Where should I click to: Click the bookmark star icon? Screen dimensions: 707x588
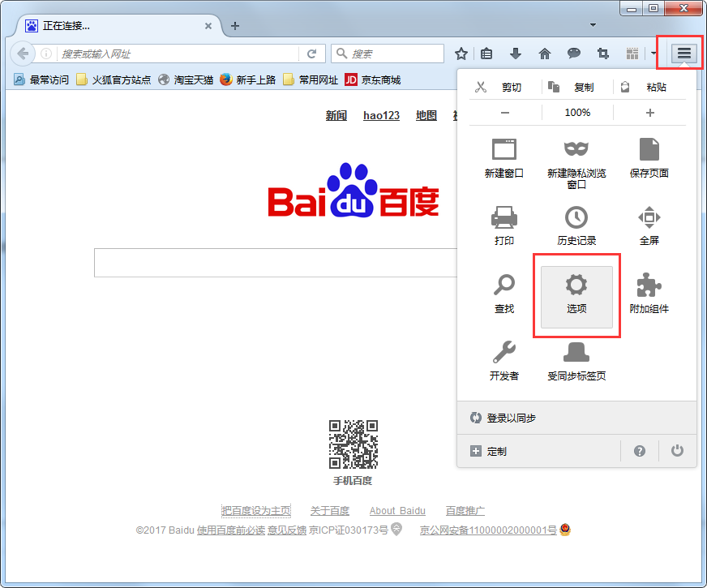point(461,54)
